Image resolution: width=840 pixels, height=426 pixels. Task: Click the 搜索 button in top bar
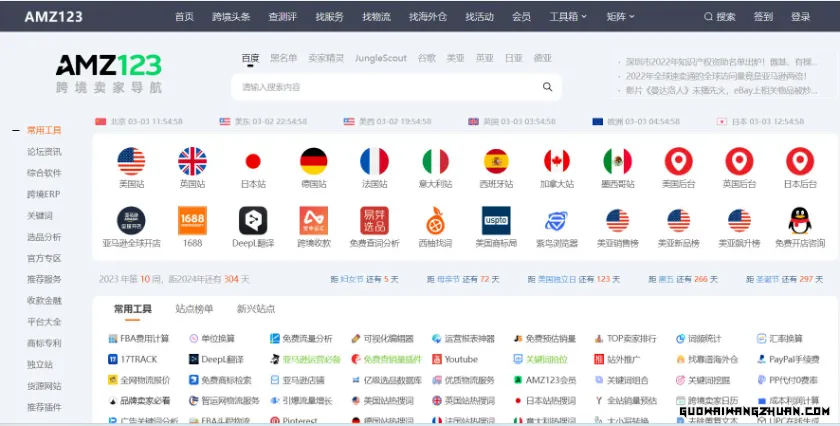(719, 17)
